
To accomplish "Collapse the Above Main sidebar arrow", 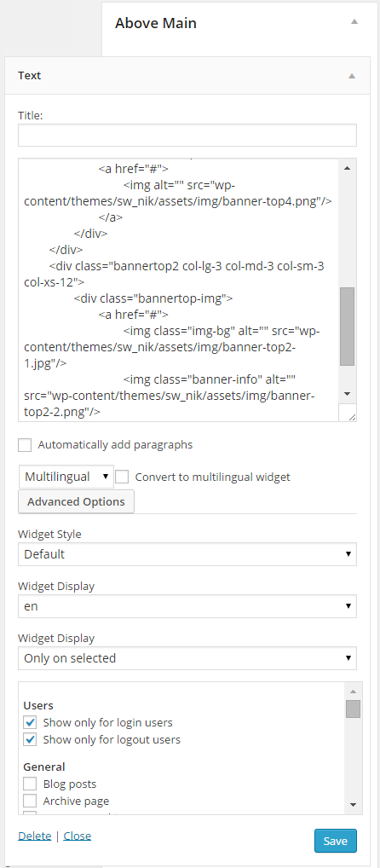I will 354,21.
